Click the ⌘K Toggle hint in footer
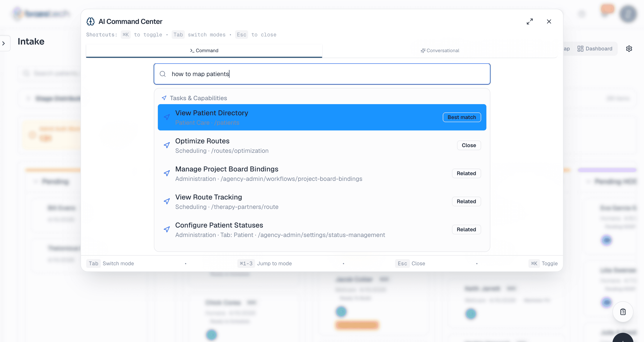The height and width of the screenshot is (342, 644). tap(543, 264)
